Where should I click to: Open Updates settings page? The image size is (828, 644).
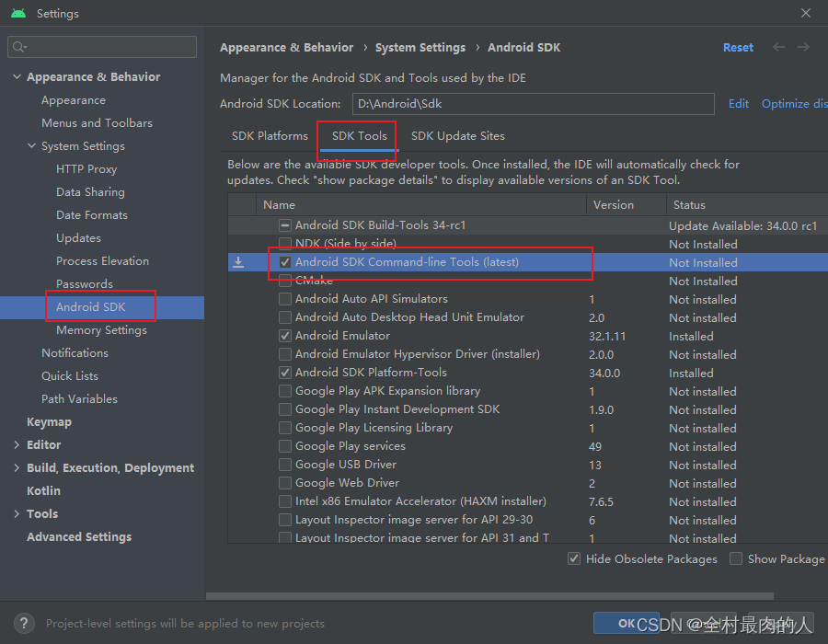point(79,238)
